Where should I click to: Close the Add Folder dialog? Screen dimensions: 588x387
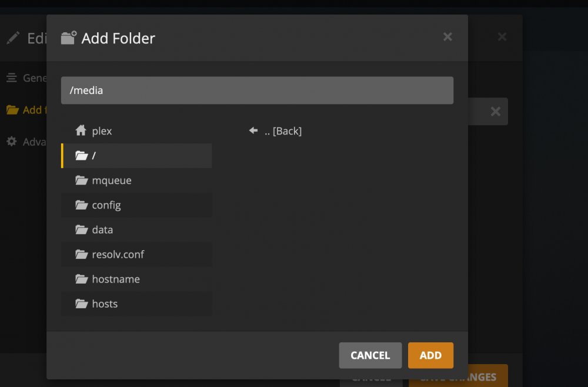coord(447,37)
